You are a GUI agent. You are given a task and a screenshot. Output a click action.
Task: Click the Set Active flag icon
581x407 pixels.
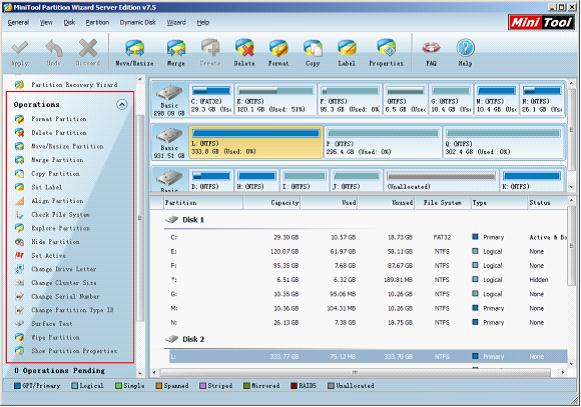(x=19, y=255)
